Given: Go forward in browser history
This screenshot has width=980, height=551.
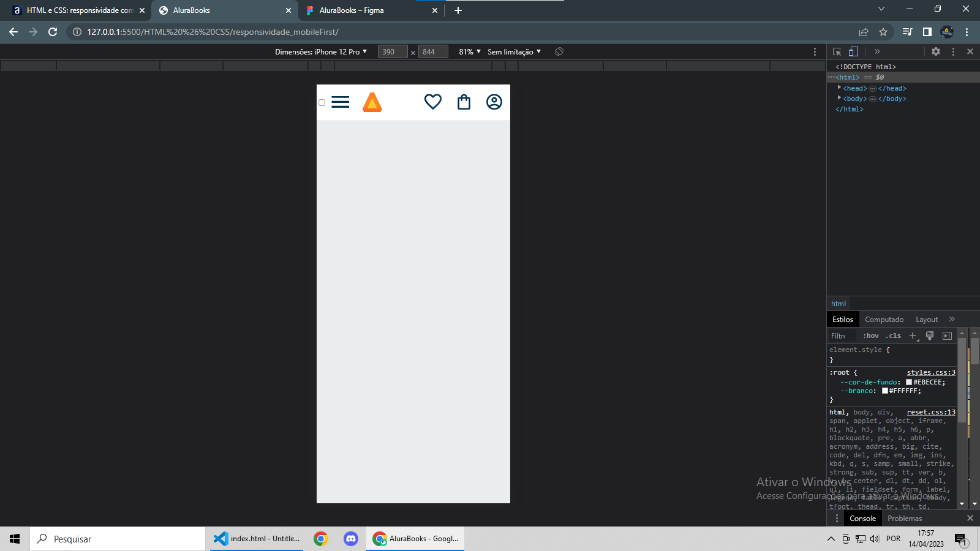Looking at the screenshot, I should [33, 32].
